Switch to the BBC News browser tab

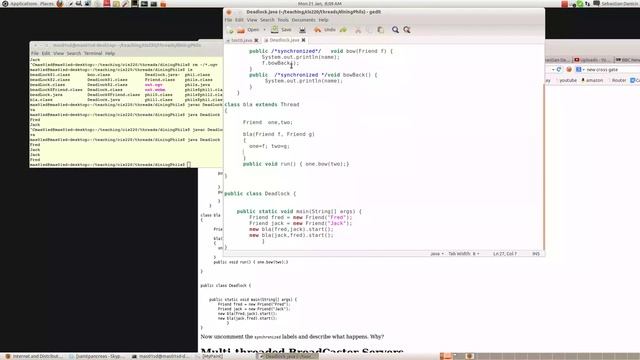pyautogui.click(x=627, y=60)
